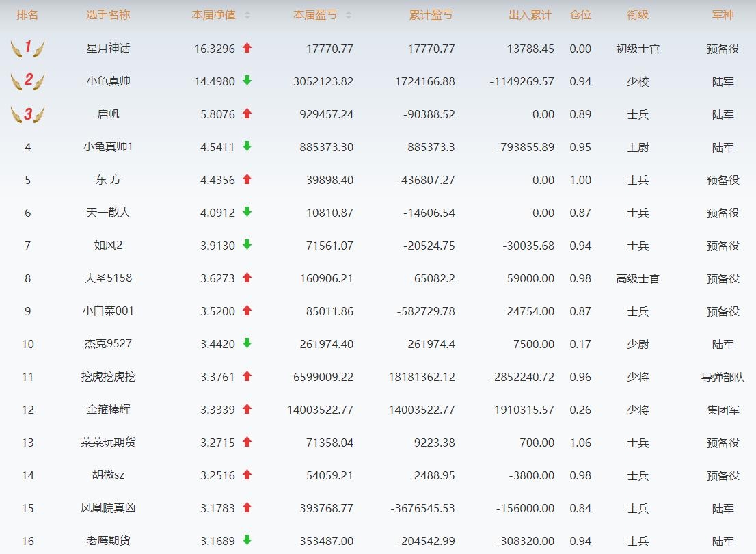Open player 星月神话
Screen dimensions: 756x554
tap(108, 49)
